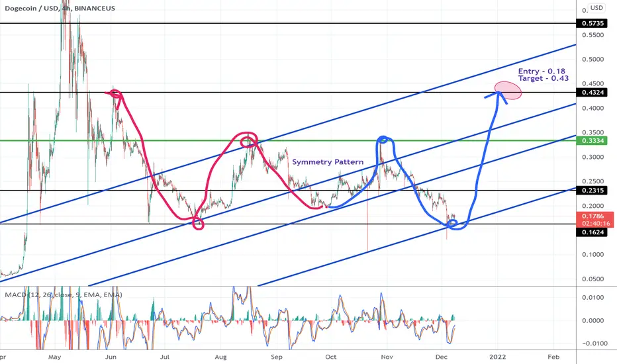Screen dimensions: 617x364
Task: Click the 0.4500 price axis tick
Action: click(x=593, y=84)
